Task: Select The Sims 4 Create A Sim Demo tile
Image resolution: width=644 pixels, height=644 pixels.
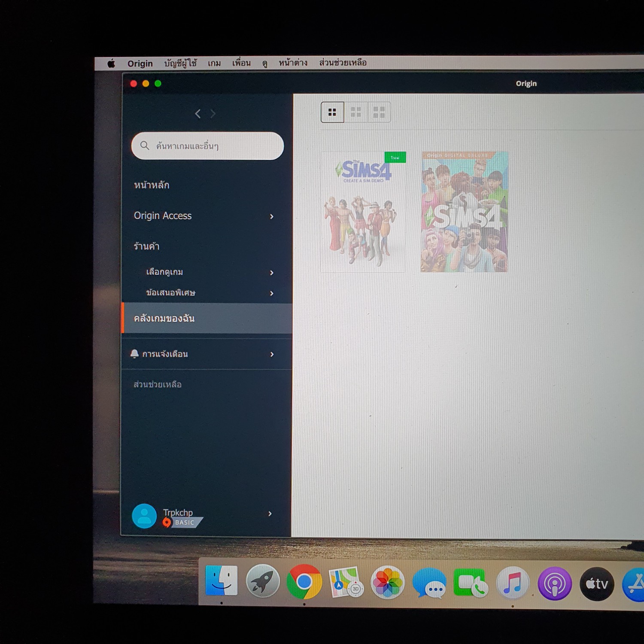Action: point(364,212)
